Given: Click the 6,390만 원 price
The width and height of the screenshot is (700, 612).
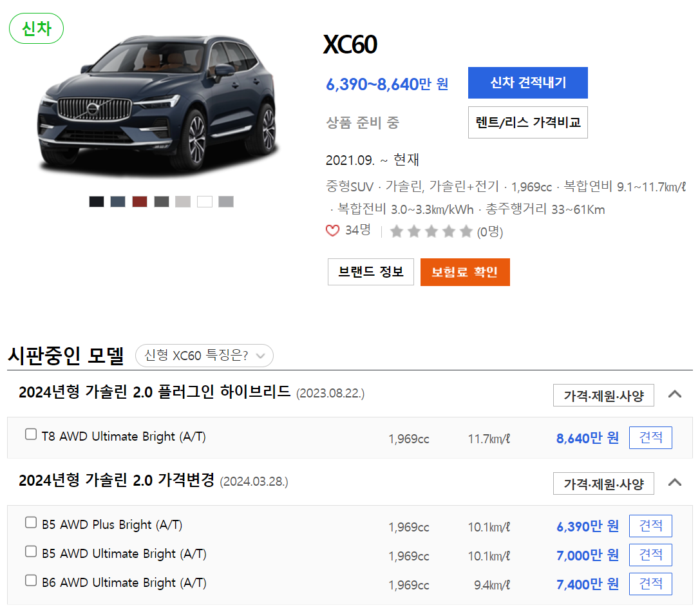Looking at the screenshot, I should [587, 527].
